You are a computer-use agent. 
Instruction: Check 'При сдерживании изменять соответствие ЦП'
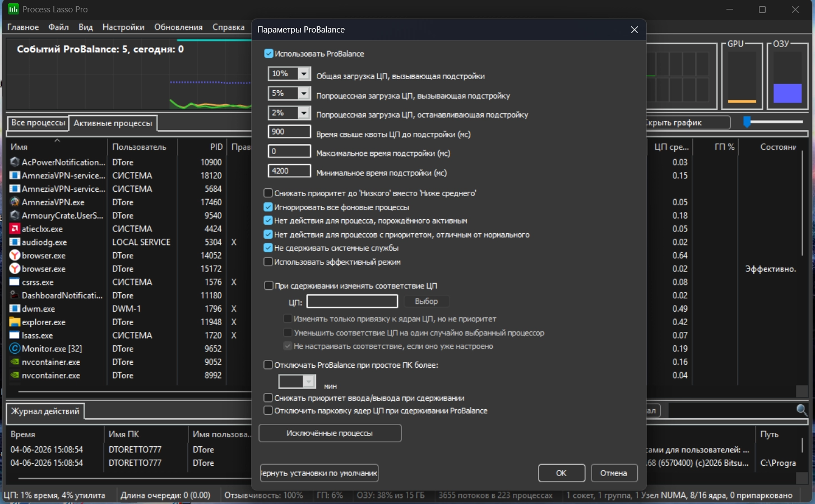pos(268,286)
